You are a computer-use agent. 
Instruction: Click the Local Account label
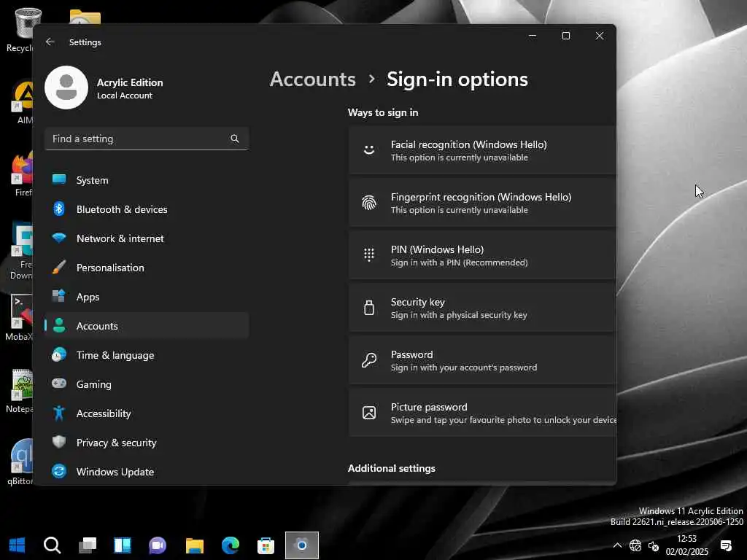pyautogui.click(x=124, y=96)
